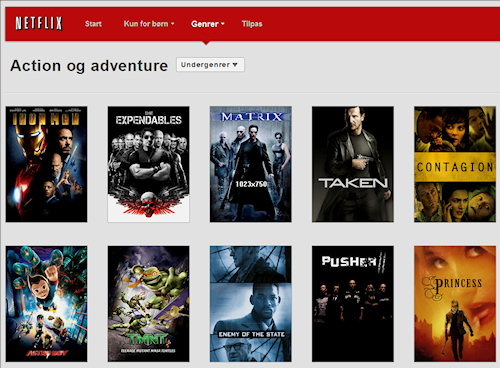
Task: Expand the Kun for børn menu
Action: tap(149, 24)
